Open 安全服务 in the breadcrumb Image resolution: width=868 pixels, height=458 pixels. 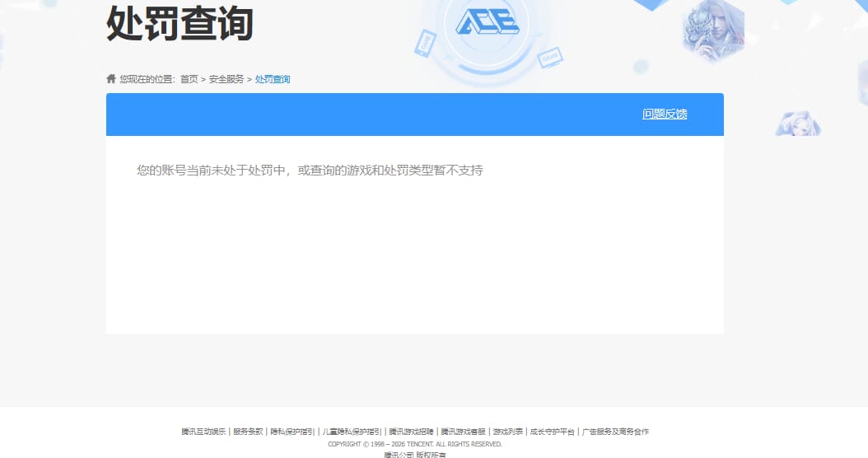pos(226,79)
